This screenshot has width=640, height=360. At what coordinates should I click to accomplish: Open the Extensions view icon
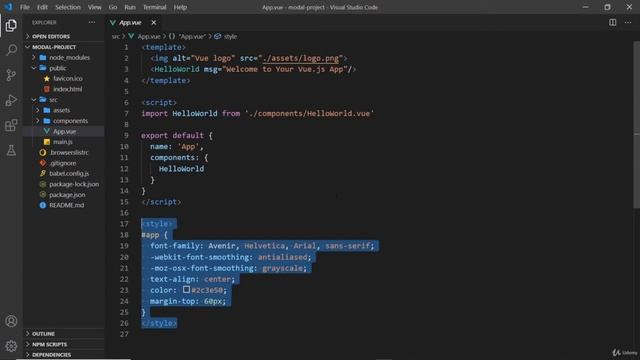11,125
